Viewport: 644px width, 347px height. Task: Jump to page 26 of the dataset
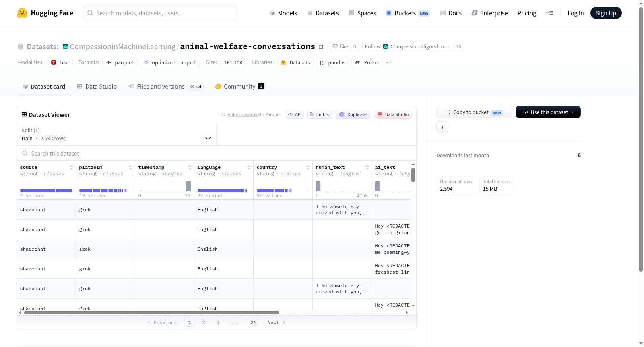[x=254, y=322]
